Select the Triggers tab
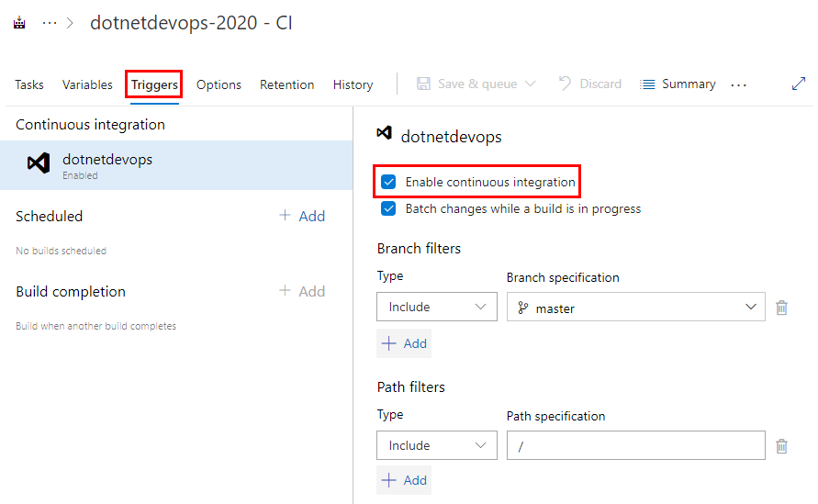This screenshot has height=504, width=818. click(x=154, y=84)
